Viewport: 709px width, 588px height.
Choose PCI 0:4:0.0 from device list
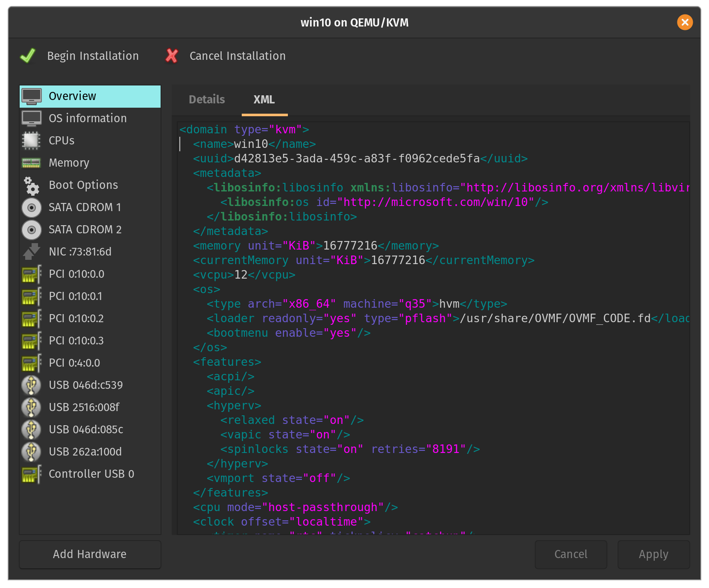click(x=74, y=363)
